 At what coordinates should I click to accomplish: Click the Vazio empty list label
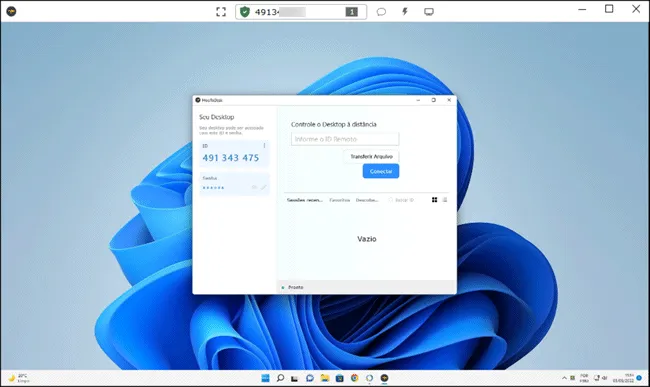point(367,239)
